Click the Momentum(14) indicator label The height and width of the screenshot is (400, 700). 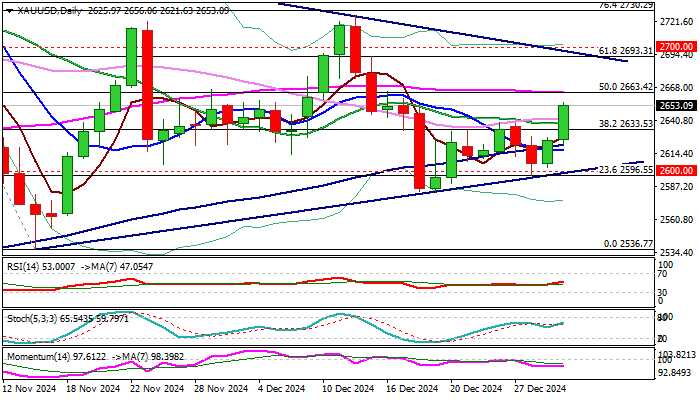tap(35, 355)
